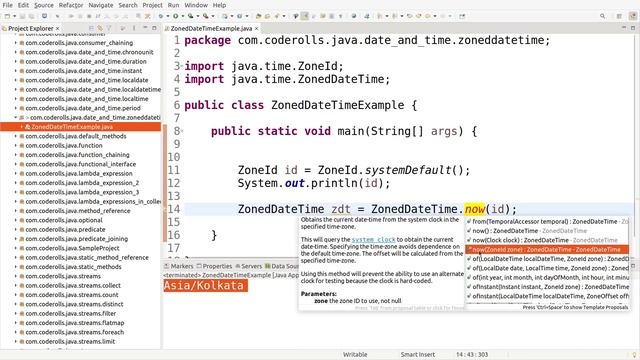
Task: Open the Debug configurations dropdown arrow
Action: [x=168, y=16]
